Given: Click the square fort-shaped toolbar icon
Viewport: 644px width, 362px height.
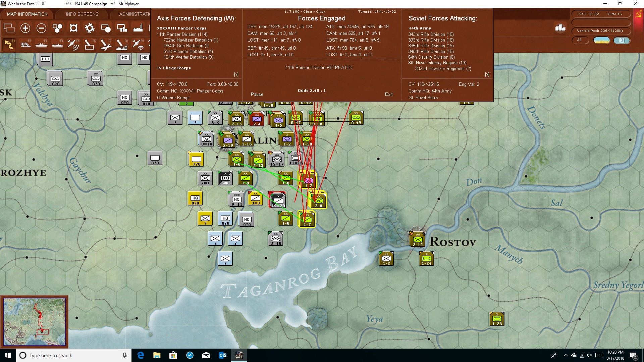Looking at the screenshot, I should point(73,28).
